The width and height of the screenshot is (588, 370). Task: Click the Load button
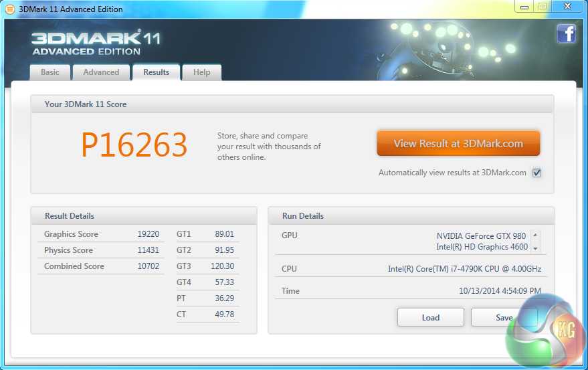[431, 317]
